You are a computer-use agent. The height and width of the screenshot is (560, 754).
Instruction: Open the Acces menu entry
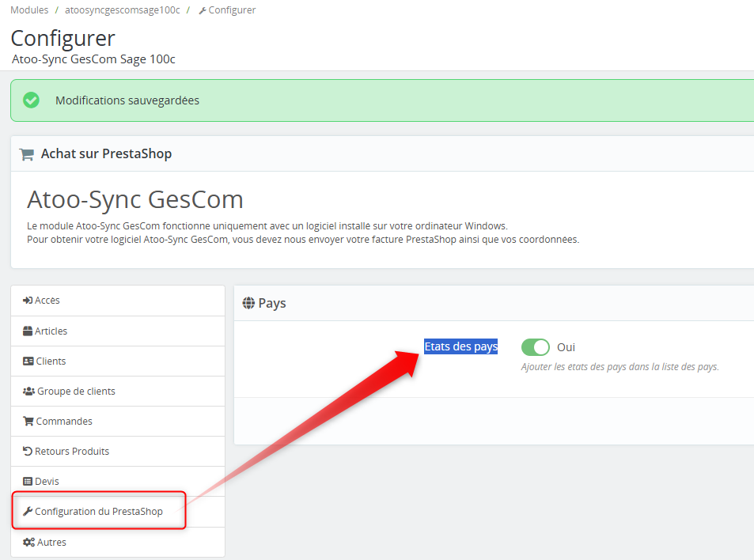coord(118,301)
